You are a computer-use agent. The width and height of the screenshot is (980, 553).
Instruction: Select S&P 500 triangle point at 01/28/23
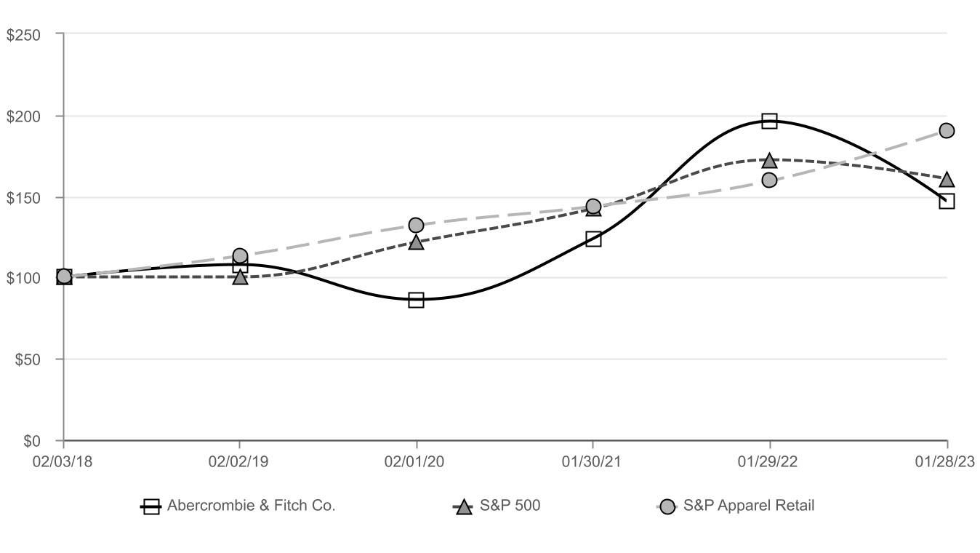tap(947, 179)
